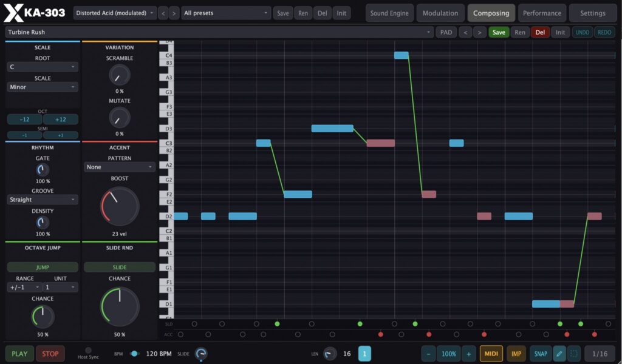Click the Slide Rnd CHANCE knob
Image resolution: width=622 pixels, height=364 pixels.
coord(120,306)
